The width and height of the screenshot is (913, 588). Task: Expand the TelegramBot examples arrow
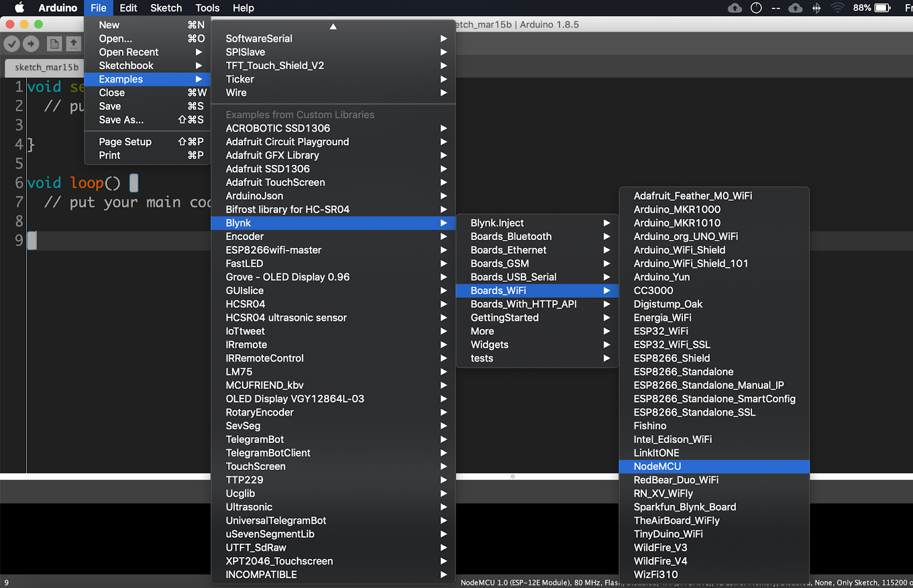443,440
